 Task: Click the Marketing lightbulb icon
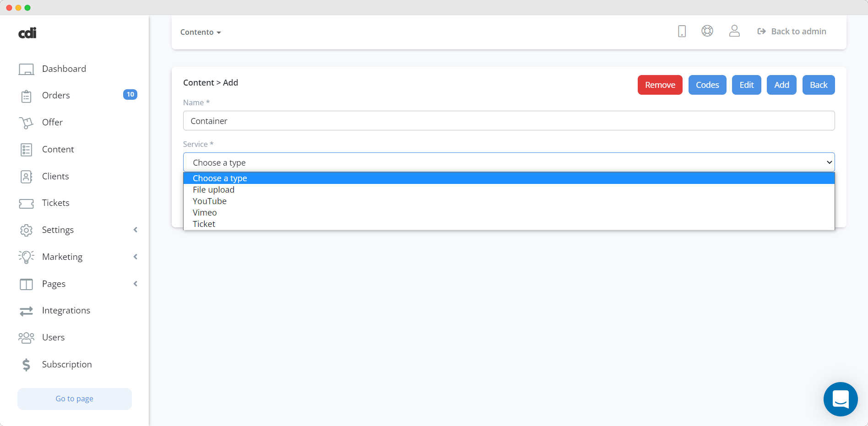(26, 257)
